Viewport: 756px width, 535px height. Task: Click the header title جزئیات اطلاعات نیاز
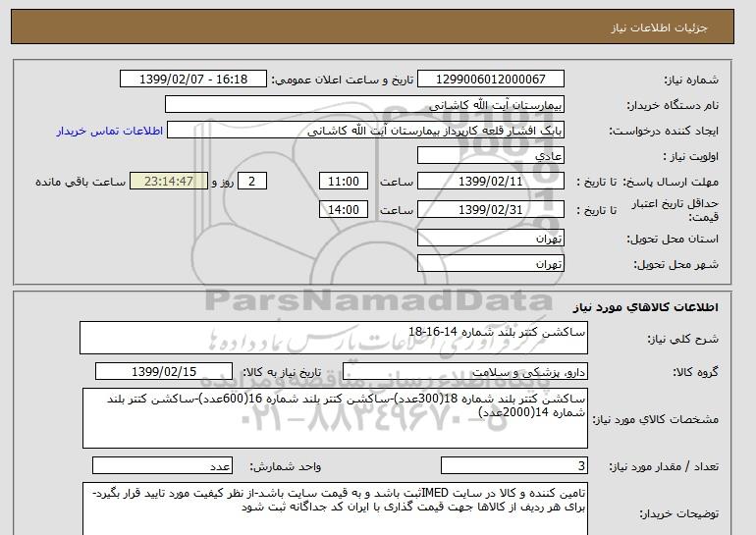coord(659,27)
